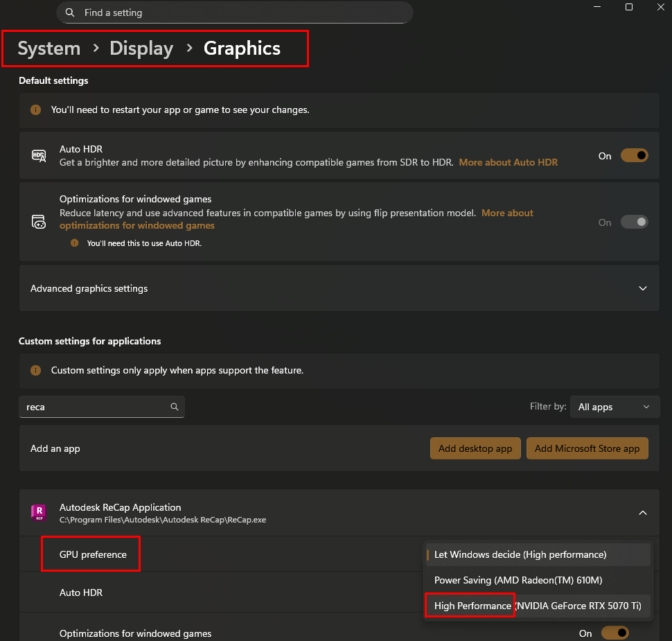Click the custom settings info icon
Image resolution: width=672 pixels, height=641 pixels.
click(x=35, y=370)
